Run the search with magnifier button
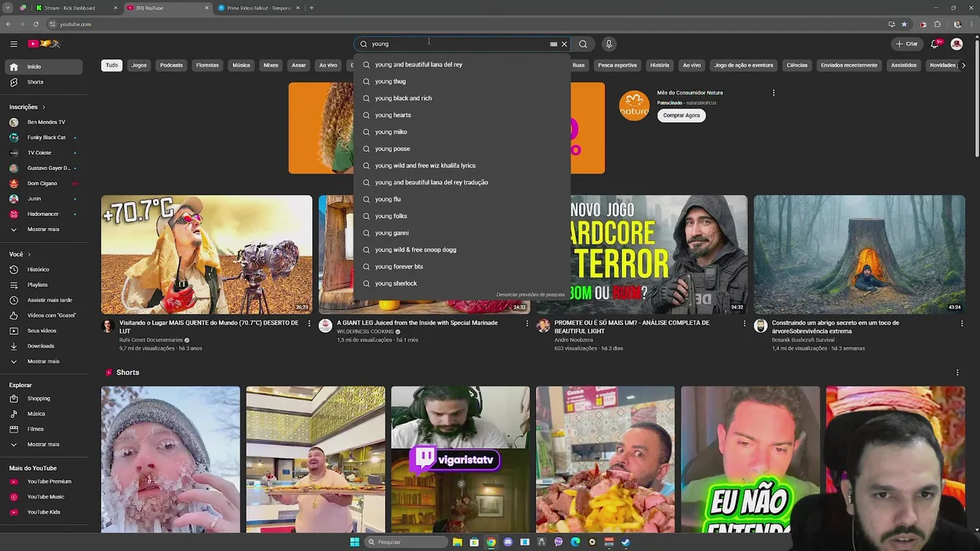The height and width of the screenshot is (551, 980). (583, 44)
